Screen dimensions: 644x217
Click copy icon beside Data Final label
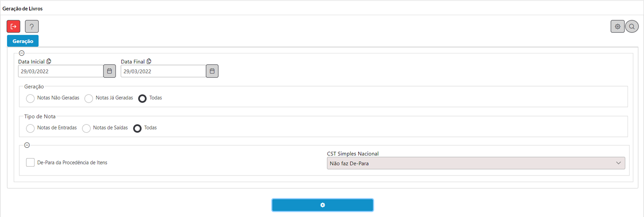[x=149, y=61]
